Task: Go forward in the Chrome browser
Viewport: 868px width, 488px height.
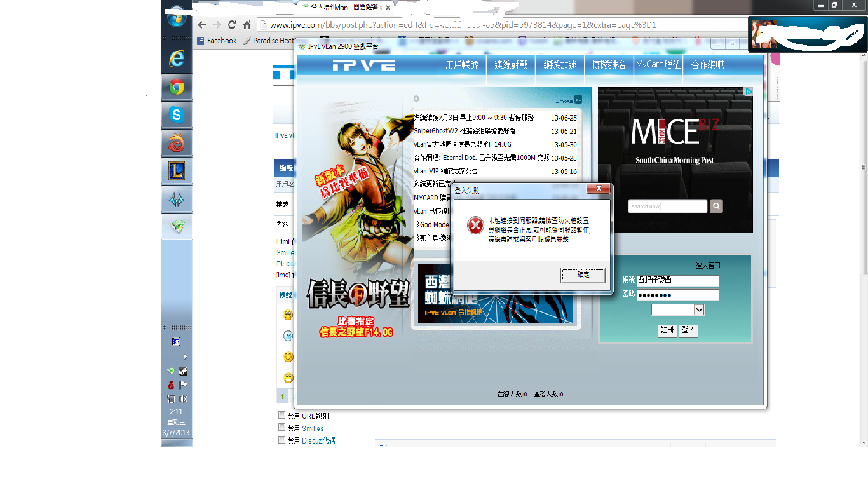Action: pos(217,25)
